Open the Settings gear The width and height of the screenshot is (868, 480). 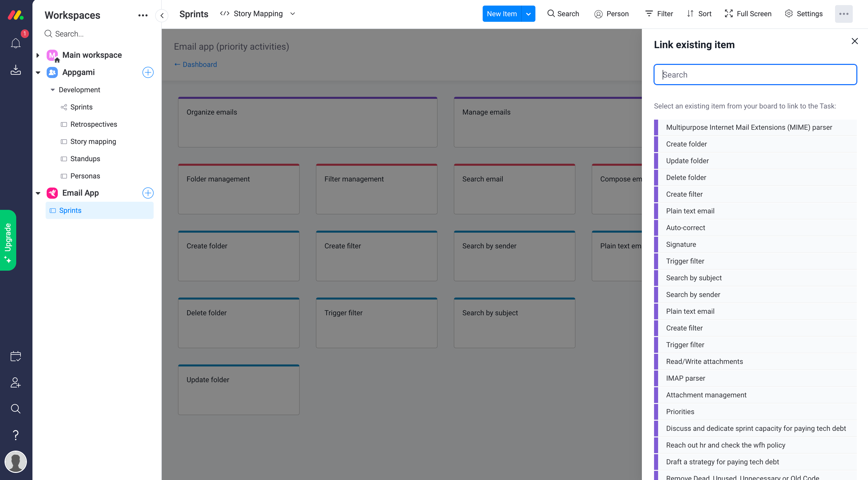[804, 14]
